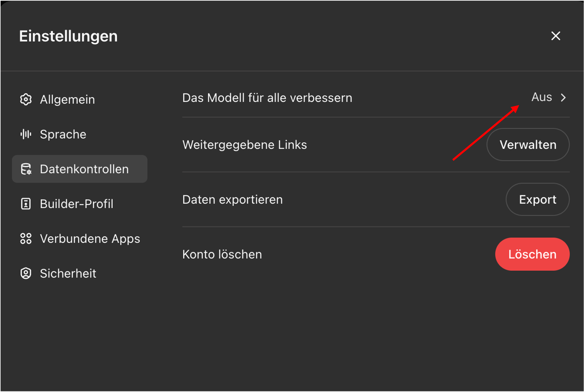Click the Export button
The width and height of the screenshot is (584, 392).
click(x=537, y=199)
